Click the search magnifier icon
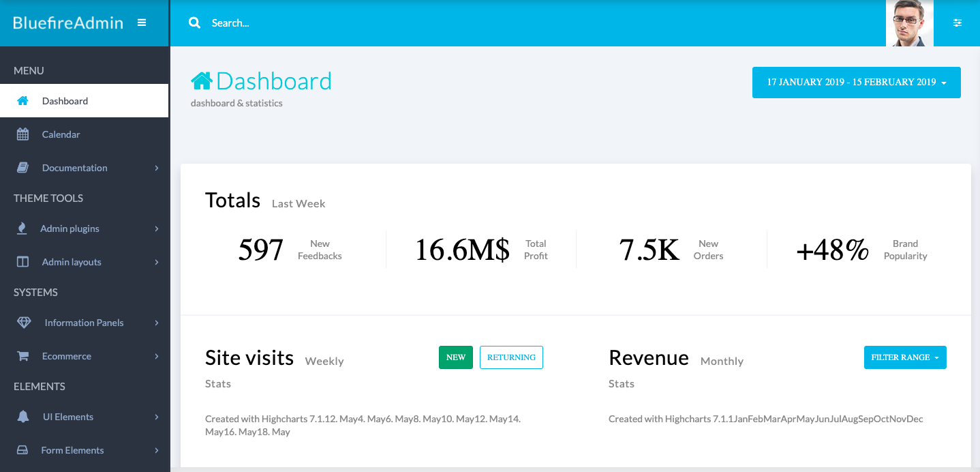Viewport: 980px width, 472px height. [x=194, y=23]
